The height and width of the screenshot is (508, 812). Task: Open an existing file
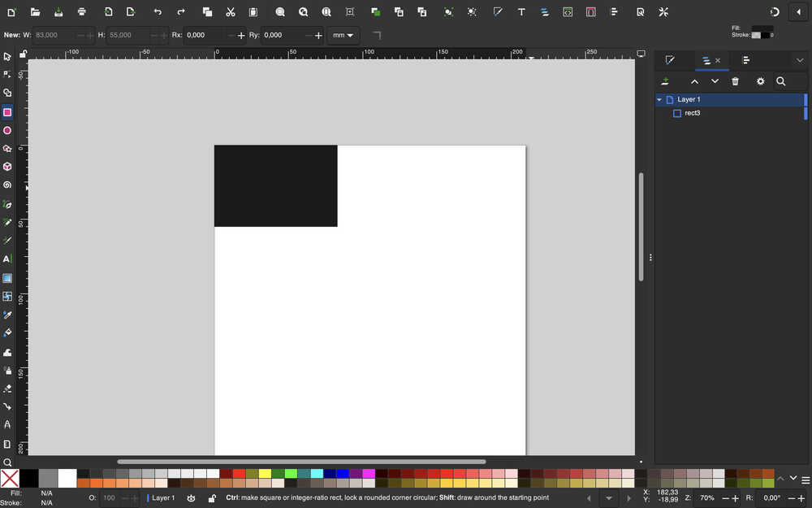35,12
